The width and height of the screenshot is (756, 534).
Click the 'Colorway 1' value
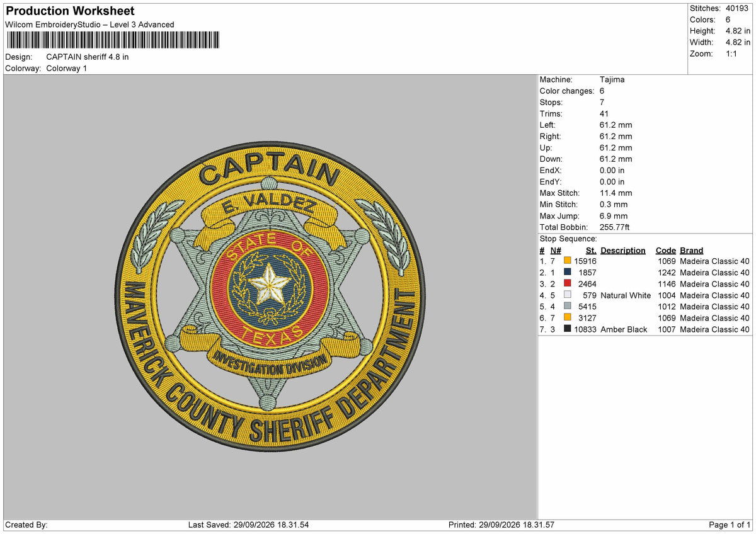tap(67, 68)
